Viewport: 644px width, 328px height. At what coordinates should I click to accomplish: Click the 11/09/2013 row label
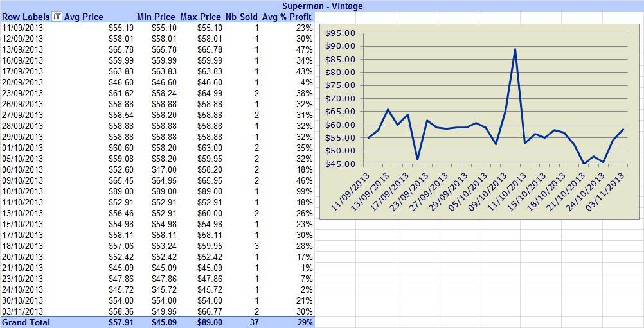[x=22, y=28]
